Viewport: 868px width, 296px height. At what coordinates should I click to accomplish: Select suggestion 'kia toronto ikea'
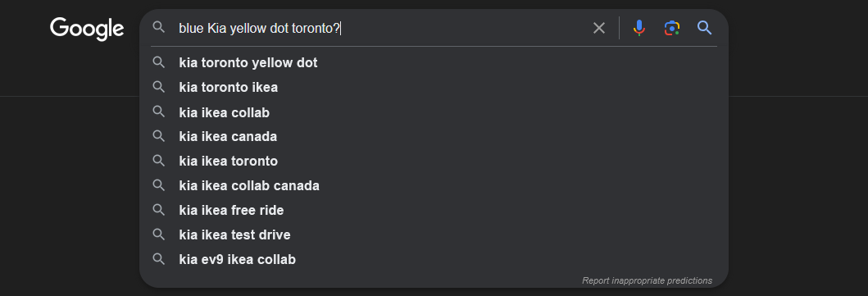tap(434, 87)
